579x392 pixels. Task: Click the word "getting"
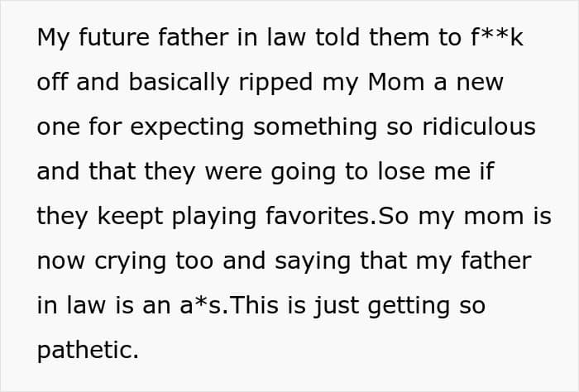click(x=409, y=306)
